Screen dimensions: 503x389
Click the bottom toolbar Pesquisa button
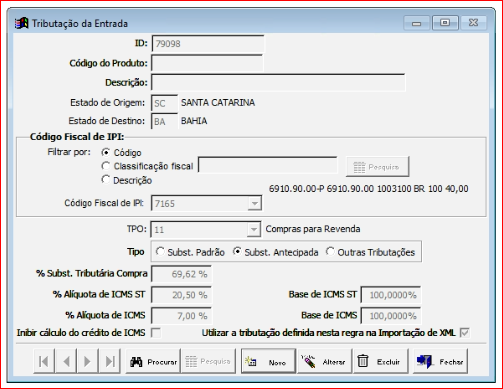[208, 361]
